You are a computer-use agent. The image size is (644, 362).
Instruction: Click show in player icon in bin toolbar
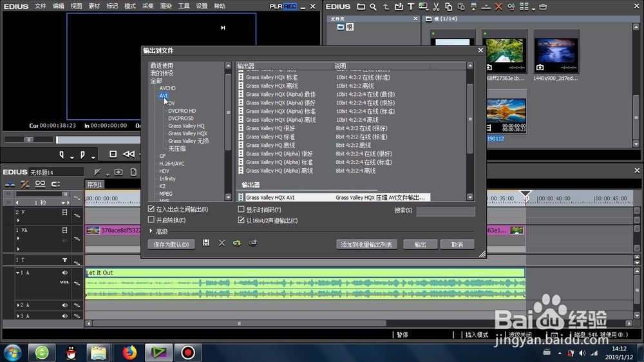pyautogui.click(x=473, y=6)
